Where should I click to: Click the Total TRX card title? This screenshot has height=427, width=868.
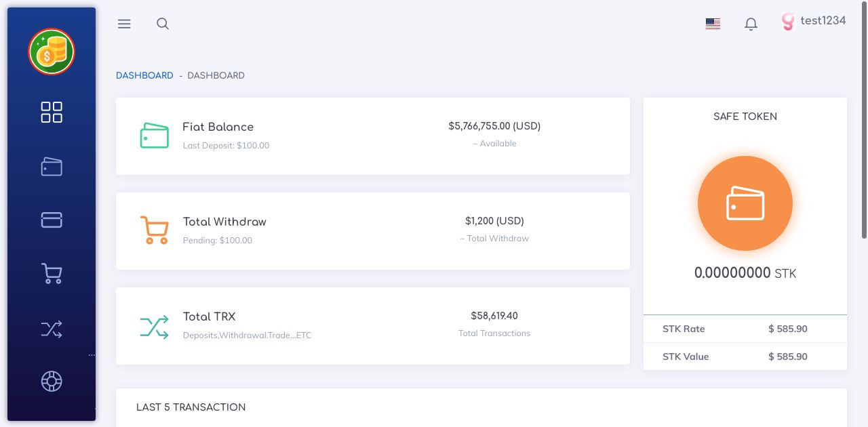tap(210, 317)
